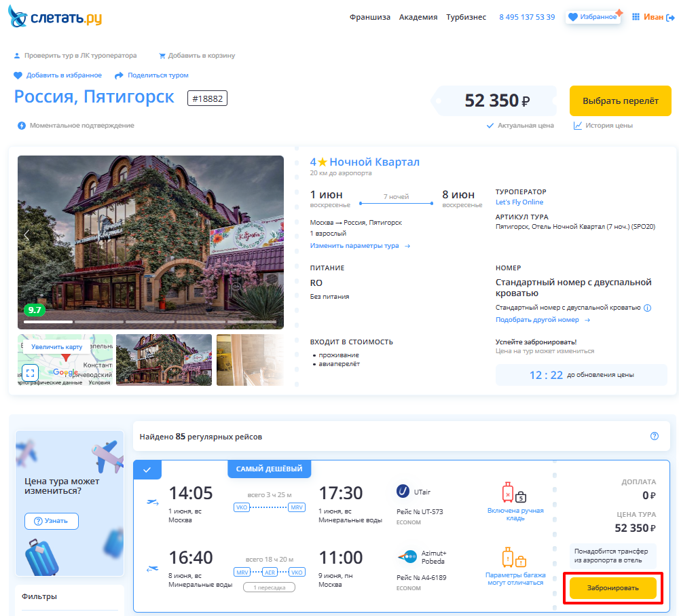This screenshot has width=679, height=616.
Task: Click the heart icon Добавить в избранное
Action: pos(18,75)
